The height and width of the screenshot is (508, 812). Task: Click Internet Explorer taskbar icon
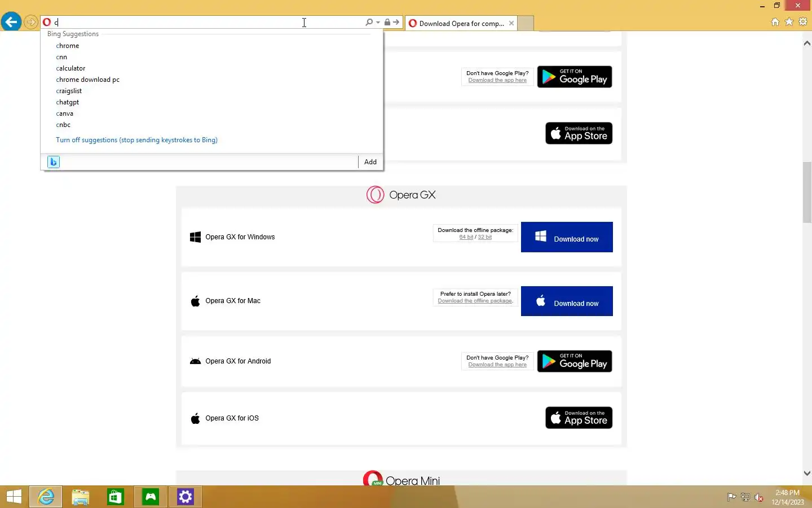click(x=46, y=497)
